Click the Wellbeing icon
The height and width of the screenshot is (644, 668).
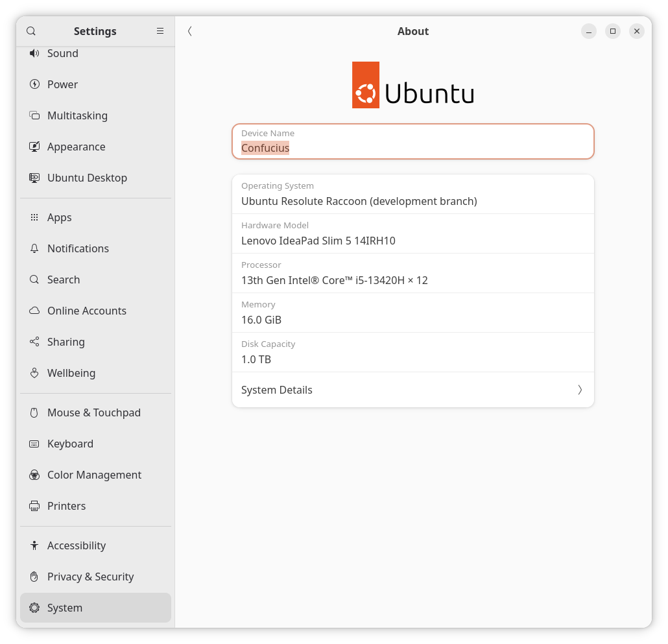pos(34,373)
